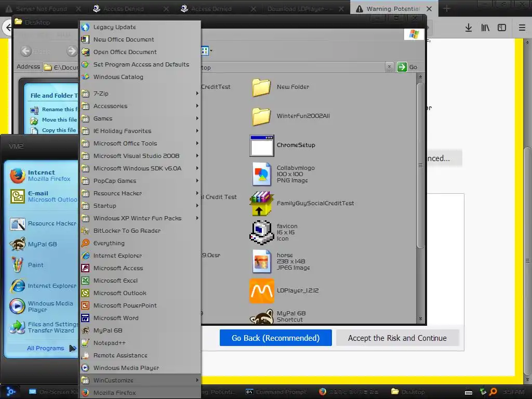The height and width of the screenshot is (399, 532).
Task: Expand Microsoft Visual Studio 2008 submenu
Action: [x=140, y=156]
